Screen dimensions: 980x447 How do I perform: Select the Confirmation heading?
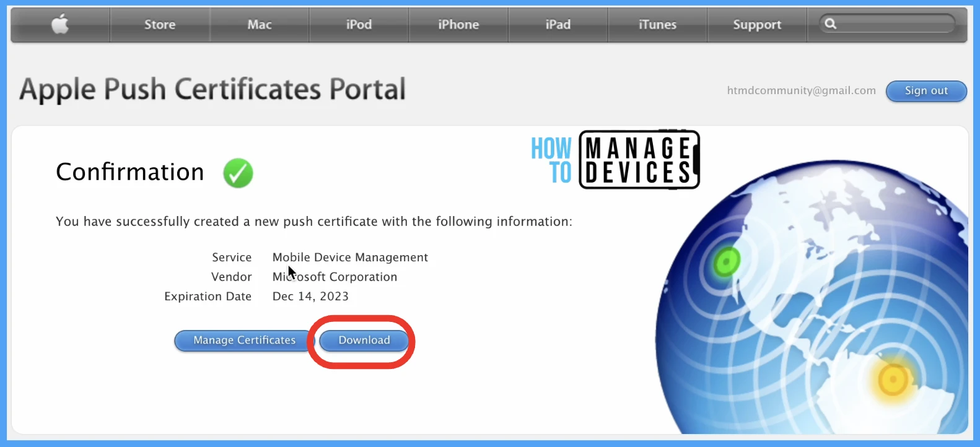tap(130, 171)
